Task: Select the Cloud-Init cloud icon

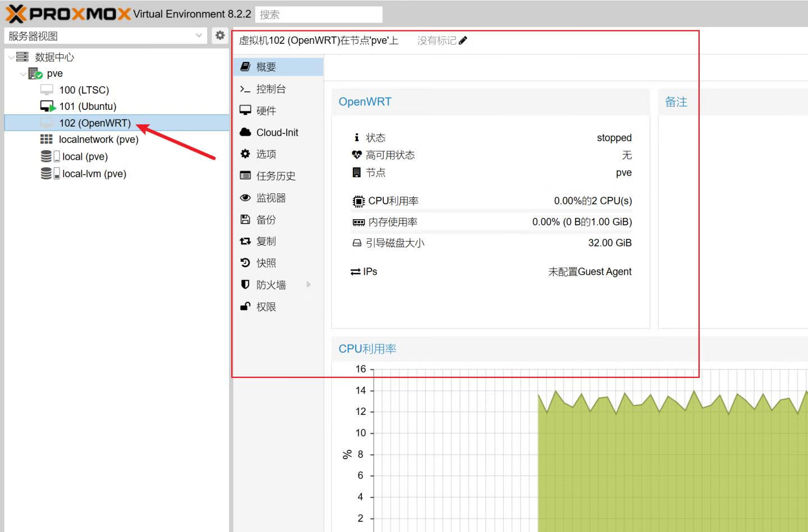Action: coord(245,132)
